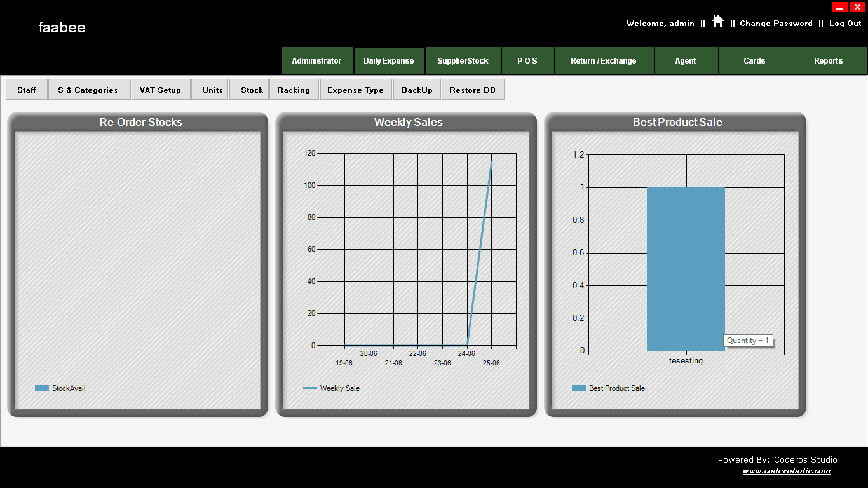Click the Restore DB button
868x488 pixels.
472,90
